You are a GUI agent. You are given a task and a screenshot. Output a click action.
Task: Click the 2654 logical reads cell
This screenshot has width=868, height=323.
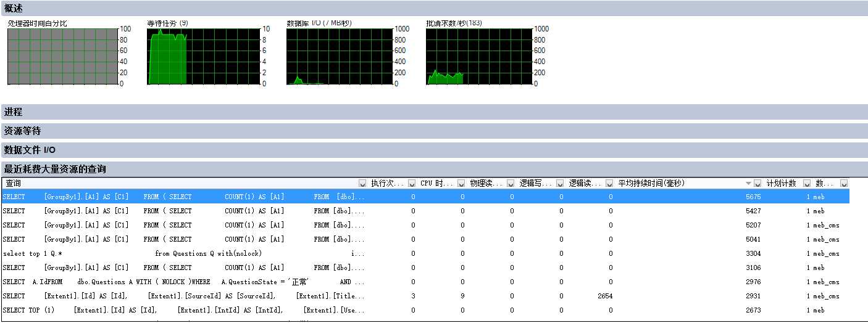tap(605, 296)
